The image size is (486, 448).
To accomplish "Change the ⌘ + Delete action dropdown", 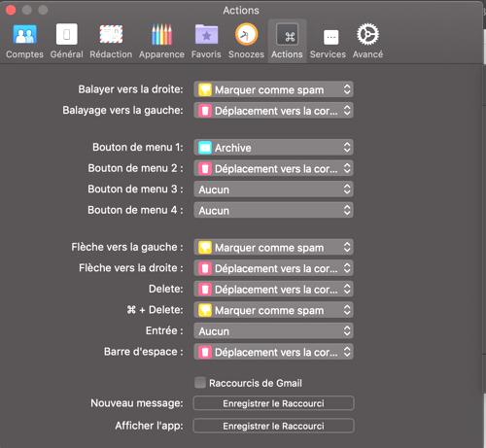I will 273,310.
